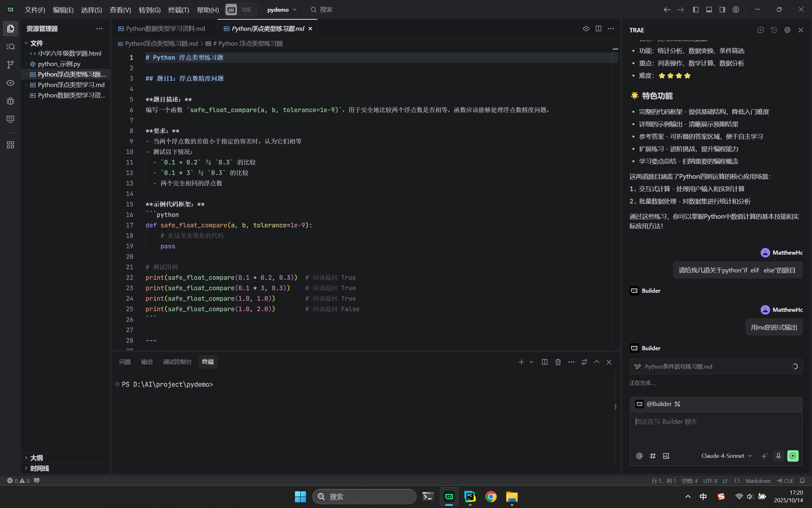Switch to IDE mode toggle
812x508 pixels.
coord(247,10)
